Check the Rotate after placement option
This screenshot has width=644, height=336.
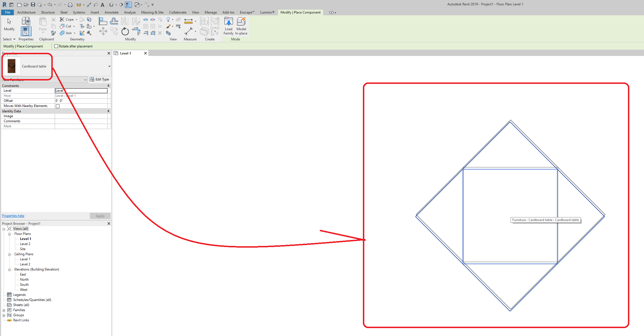[x=56, y=46]
